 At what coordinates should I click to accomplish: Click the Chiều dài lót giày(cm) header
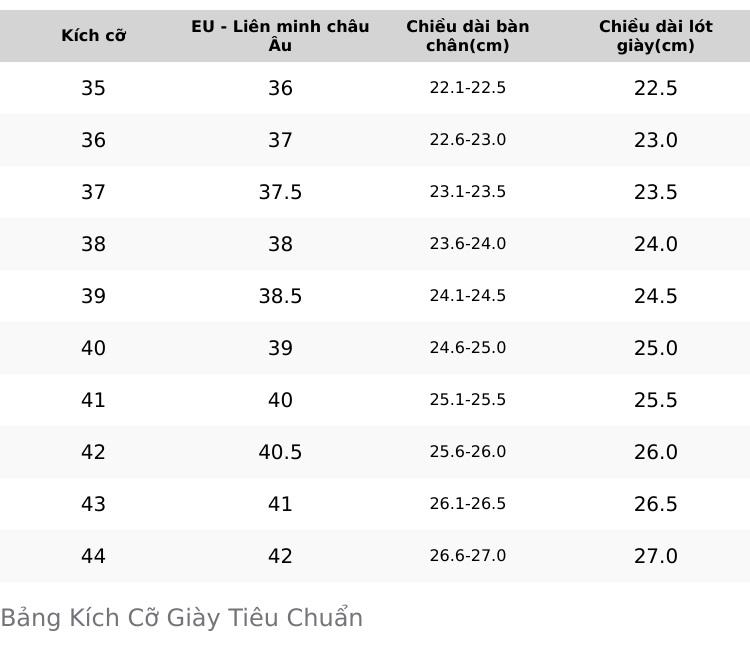(x=656, y=35)
